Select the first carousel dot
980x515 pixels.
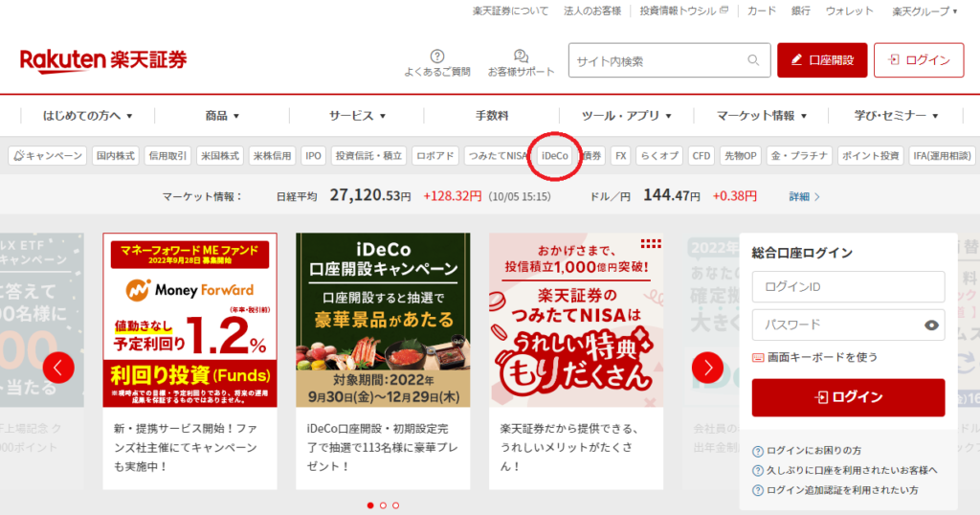coord(370,505)
